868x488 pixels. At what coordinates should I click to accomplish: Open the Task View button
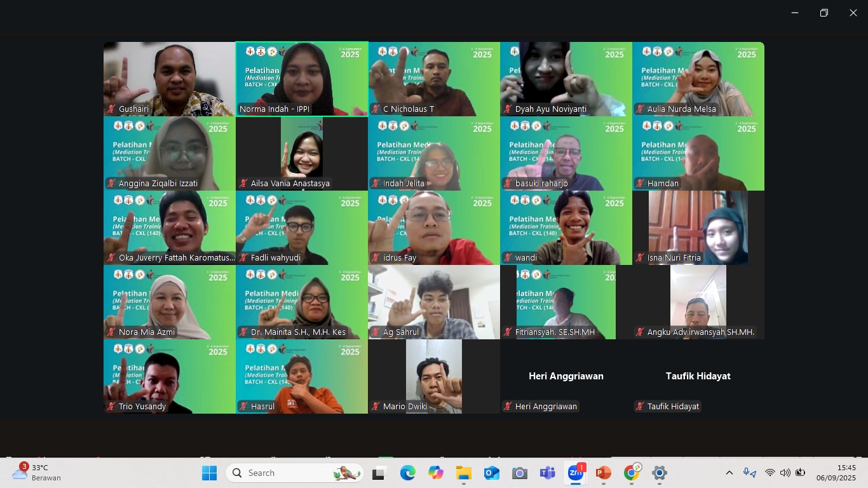pyautogui.click(x=379, y=473)
